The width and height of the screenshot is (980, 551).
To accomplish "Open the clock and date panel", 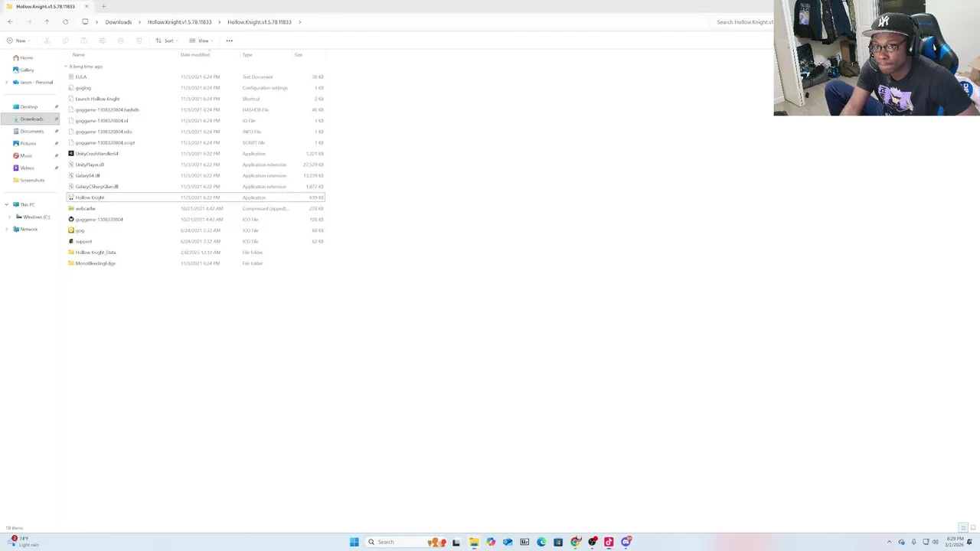I will [955, 542].
